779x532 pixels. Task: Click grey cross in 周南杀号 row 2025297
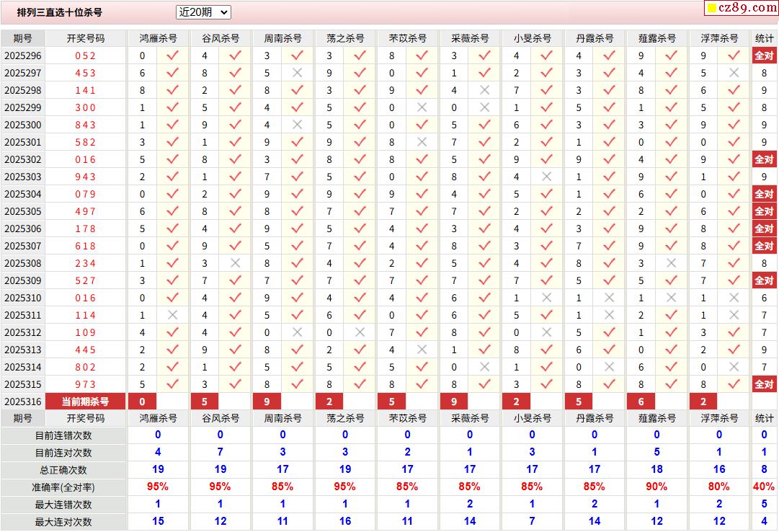tap(297, 73)
